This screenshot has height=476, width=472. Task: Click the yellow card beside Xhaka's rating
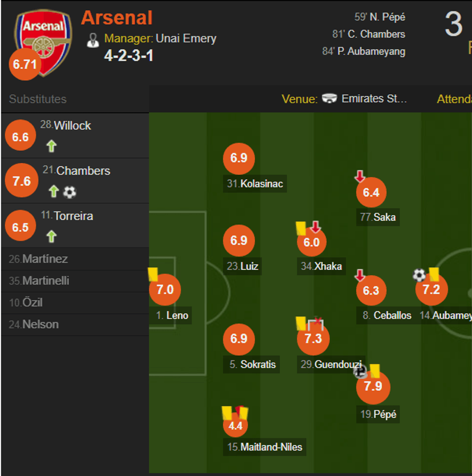[301, 228]
